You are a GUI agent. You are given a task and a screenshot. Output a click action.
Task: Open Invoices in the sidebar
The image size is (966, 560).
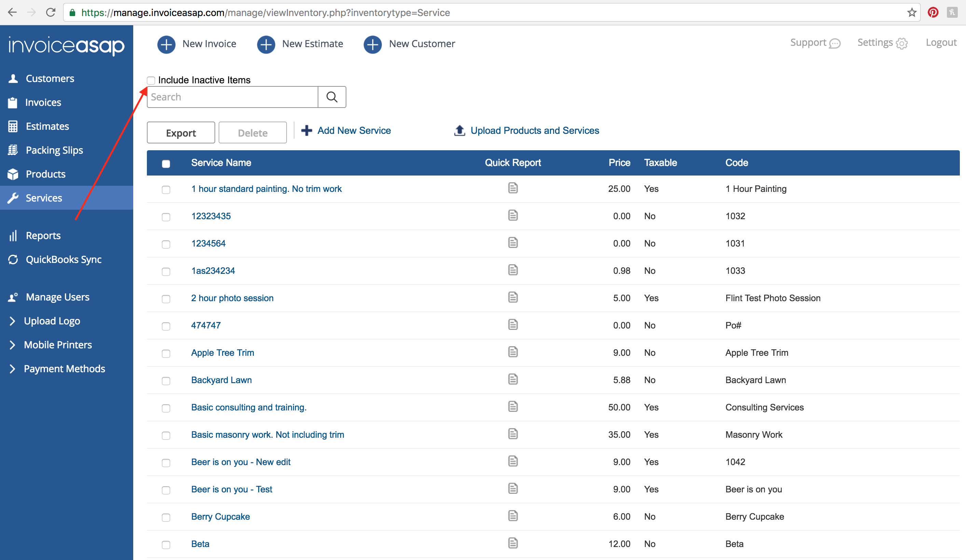[43, 102]
